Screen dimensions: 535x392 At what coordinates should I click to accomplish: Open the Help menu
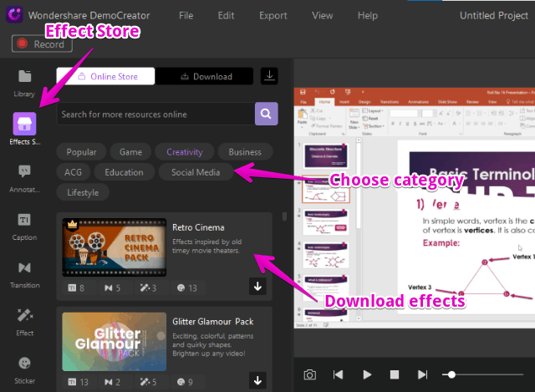368,15
